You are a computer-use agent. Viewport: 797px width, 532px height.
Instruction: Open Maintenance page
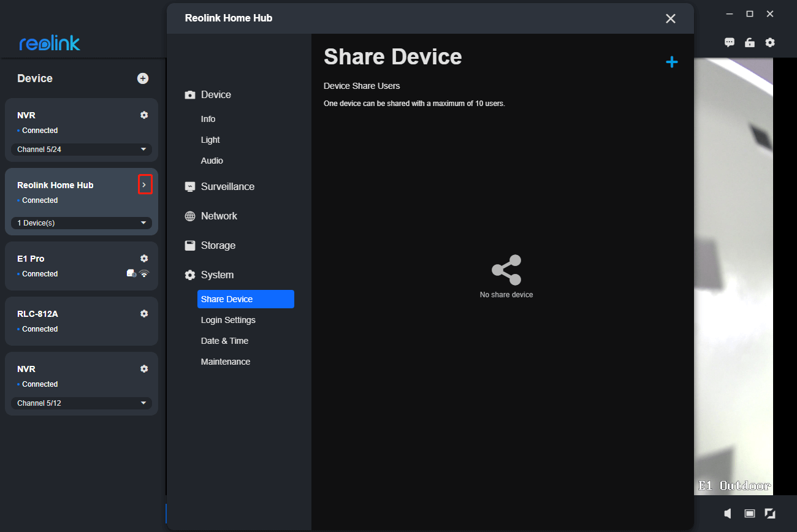click(x=226, y=362)
